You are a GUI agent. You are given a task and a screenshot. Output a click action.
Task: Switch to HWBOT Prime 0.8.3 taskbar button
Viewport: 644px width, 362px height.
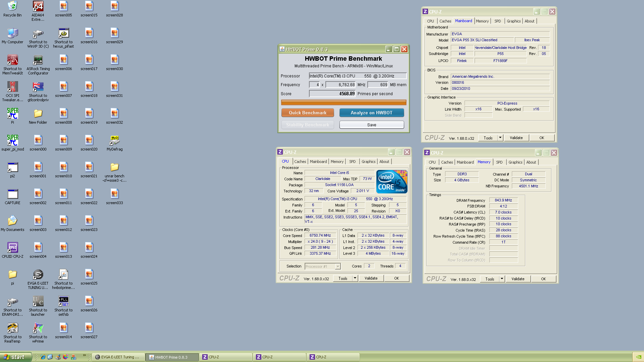tap(172, 357)
